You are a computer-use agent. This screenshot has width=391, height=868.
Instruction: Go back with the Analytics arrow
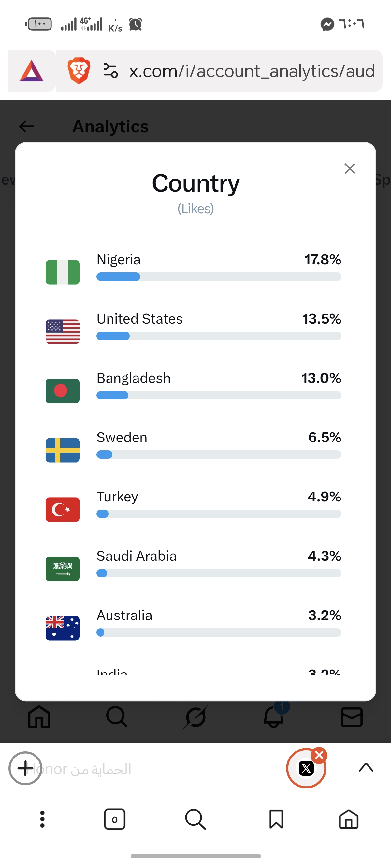[26, 126]
